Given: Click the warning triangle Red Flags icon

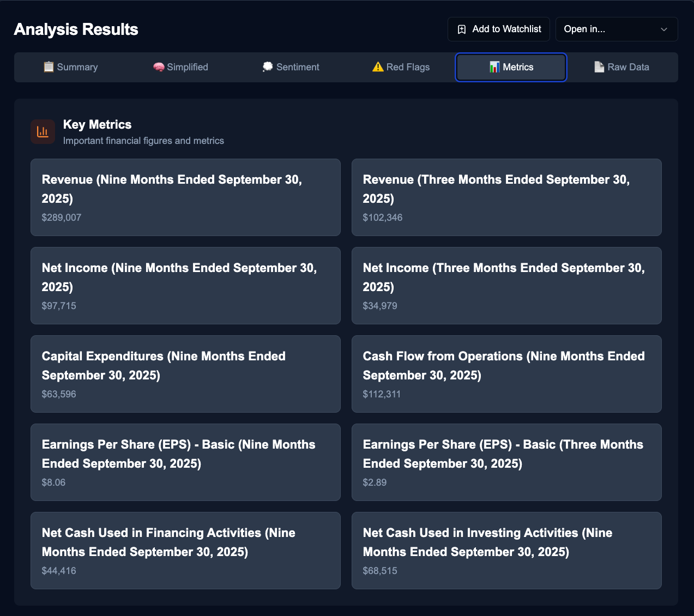Looking at the screenshot, I should (378, 67).
